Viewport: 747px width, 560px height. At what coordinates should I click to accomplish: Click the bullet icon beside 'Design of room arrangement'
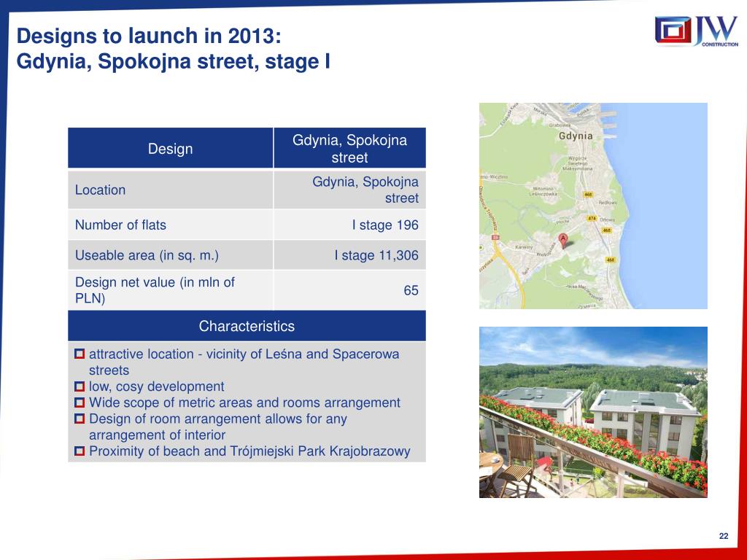tap(80, 419)
